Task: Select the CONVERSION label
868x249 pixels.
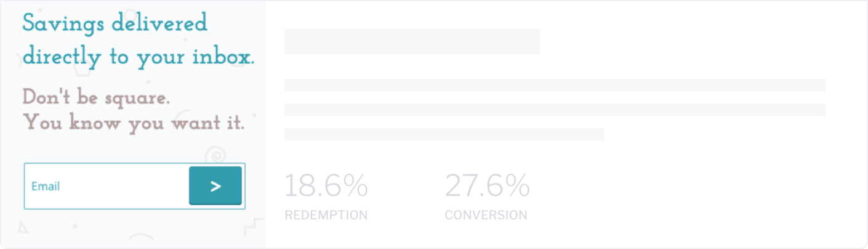Action: click(486, 215)
